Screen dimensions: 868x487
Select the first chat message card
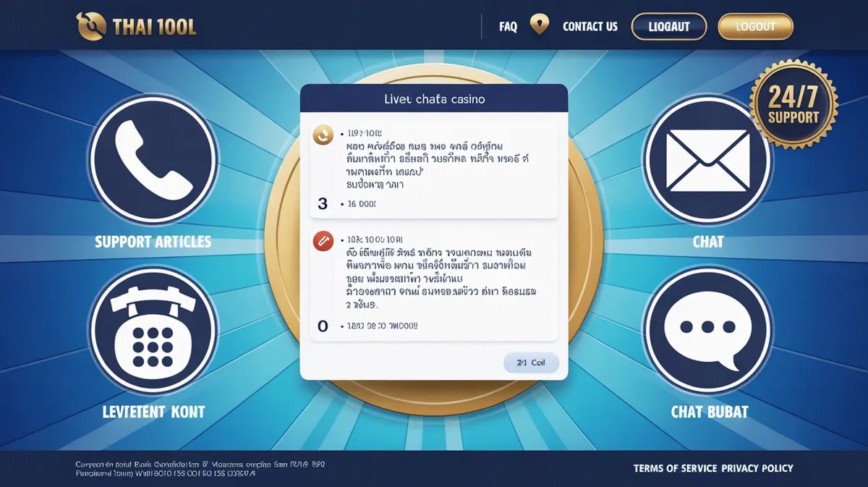click(434, 168)
